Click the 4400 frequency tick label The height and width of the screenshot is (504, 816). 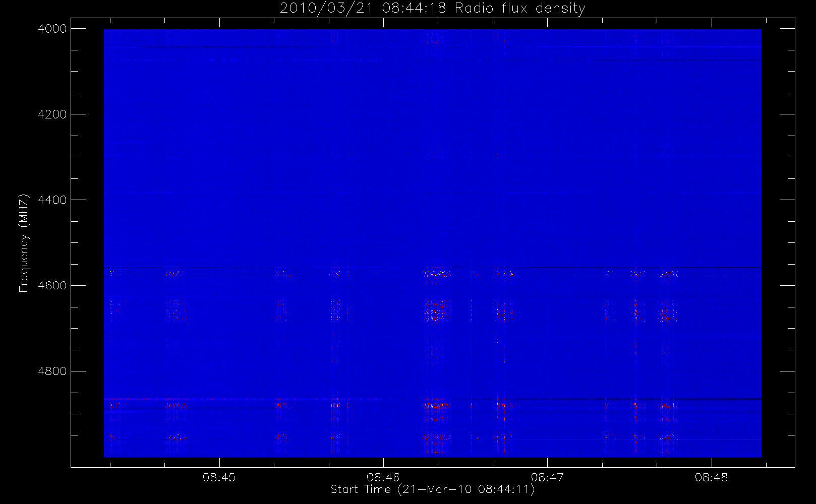(52, 200)
